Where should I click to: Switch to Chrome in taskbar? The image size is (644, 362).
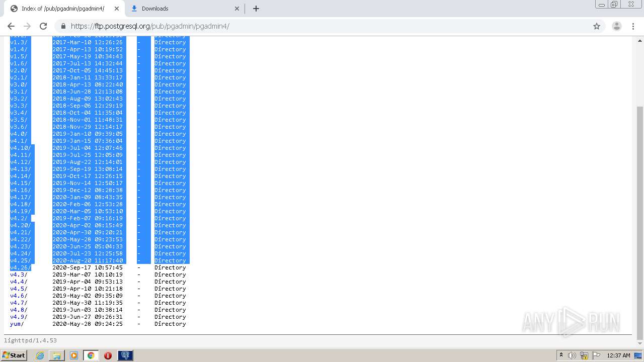(91, 355)
